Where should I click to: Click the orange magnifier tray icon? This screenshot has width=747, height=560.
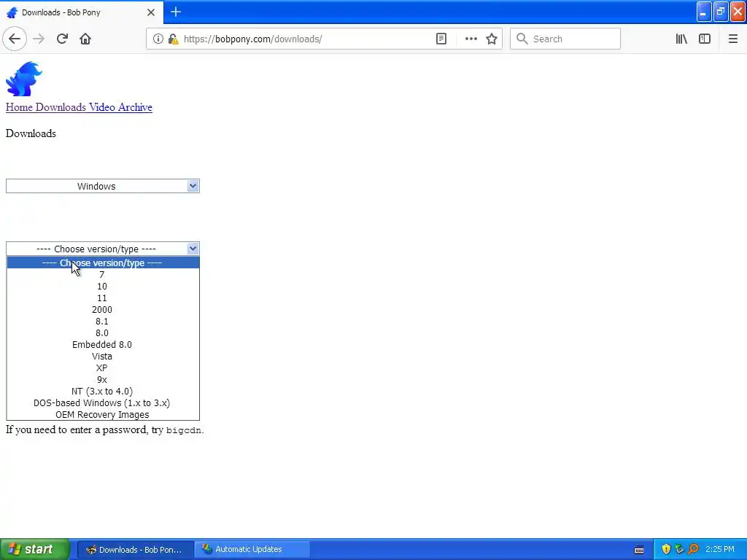(x=693, y=550)
